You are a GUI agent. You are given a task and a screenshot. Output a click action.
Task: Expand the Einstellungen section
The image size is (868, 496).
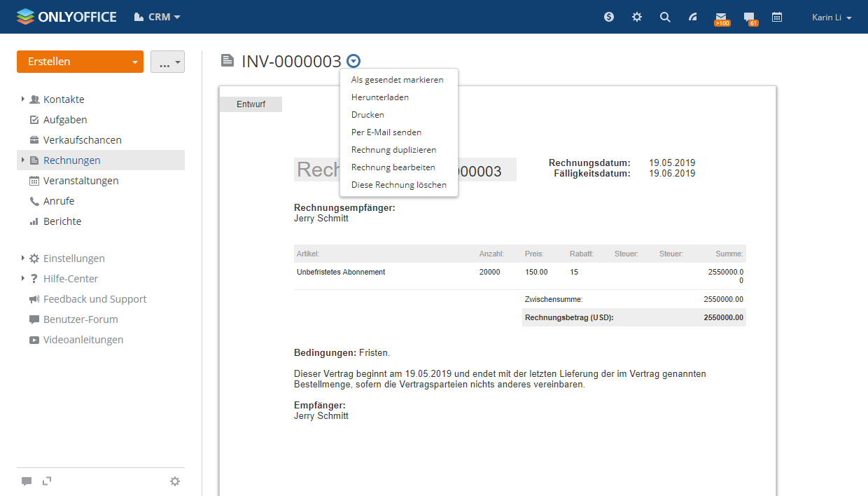tap(23, 259)
